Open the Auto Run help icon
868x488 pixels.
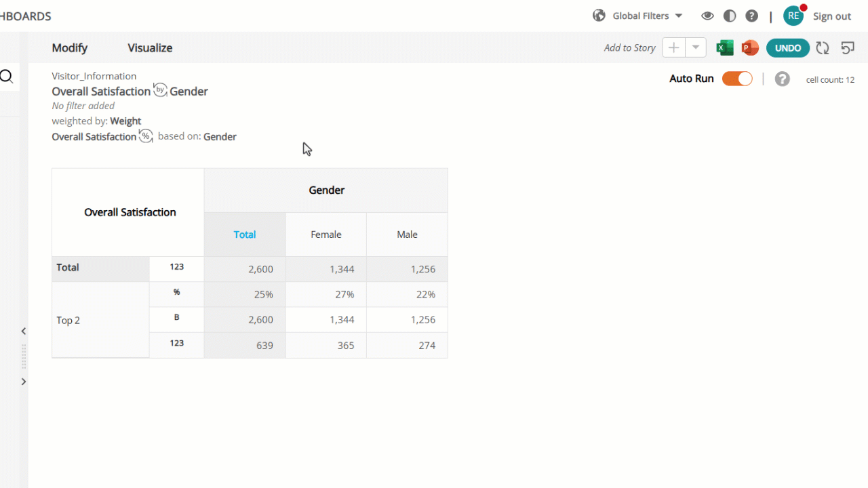click(783, 79)
